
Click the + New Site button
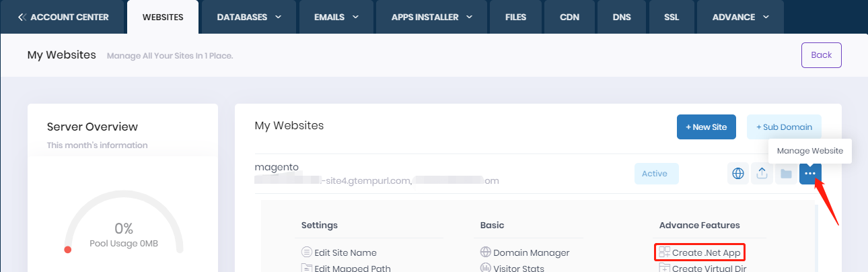pos(706,127)
